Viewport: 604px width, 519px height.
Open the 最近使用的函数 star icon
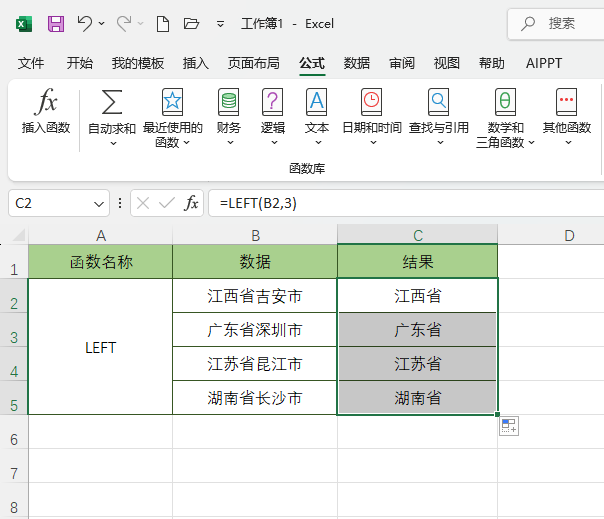(x=172, y=102)
